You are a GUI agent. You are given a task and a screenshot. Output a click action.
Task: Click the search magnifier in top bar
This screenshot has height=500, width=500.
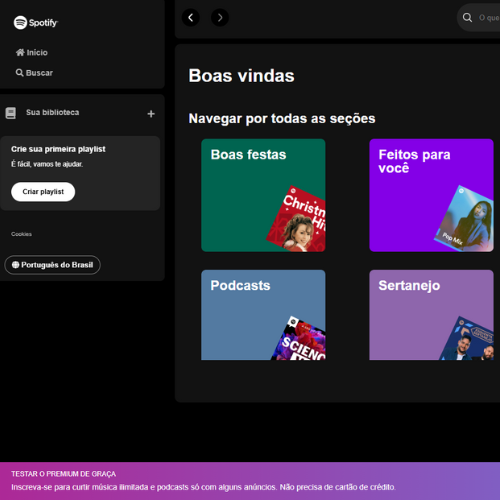tap(467, 17)
